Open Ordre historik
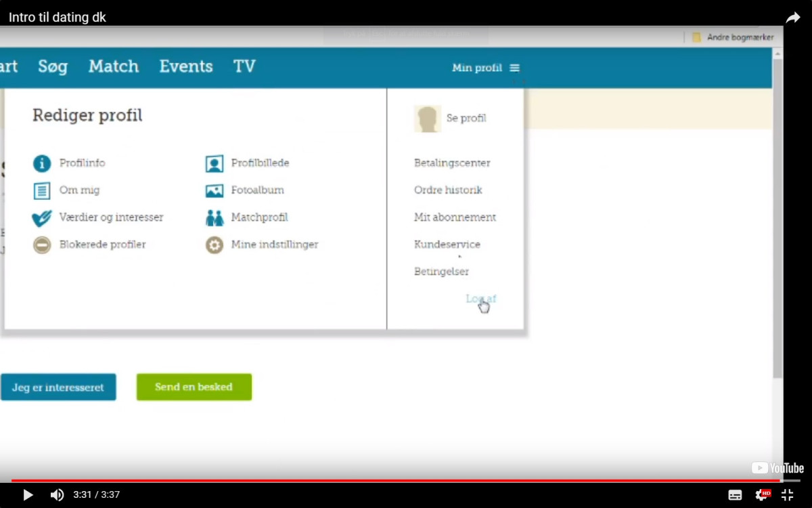The image size is (812, 508). [x=448, y=190]
